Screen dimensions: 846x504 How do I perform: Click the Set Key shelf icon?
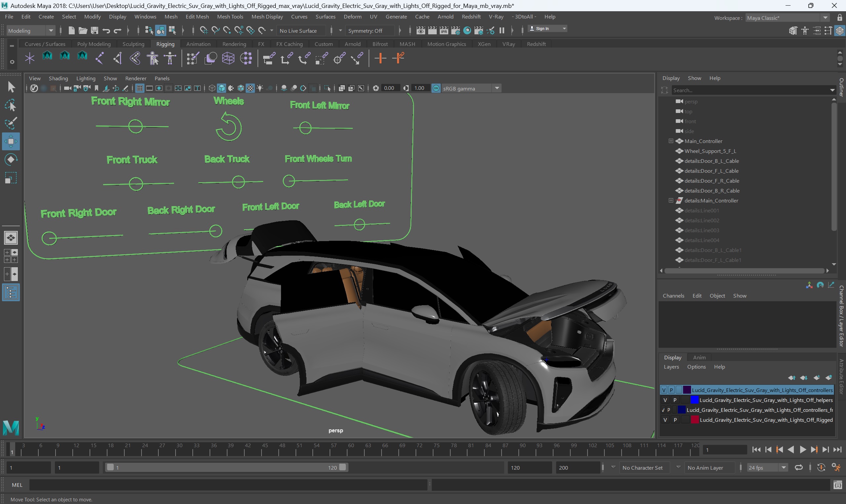click(380, 58)
